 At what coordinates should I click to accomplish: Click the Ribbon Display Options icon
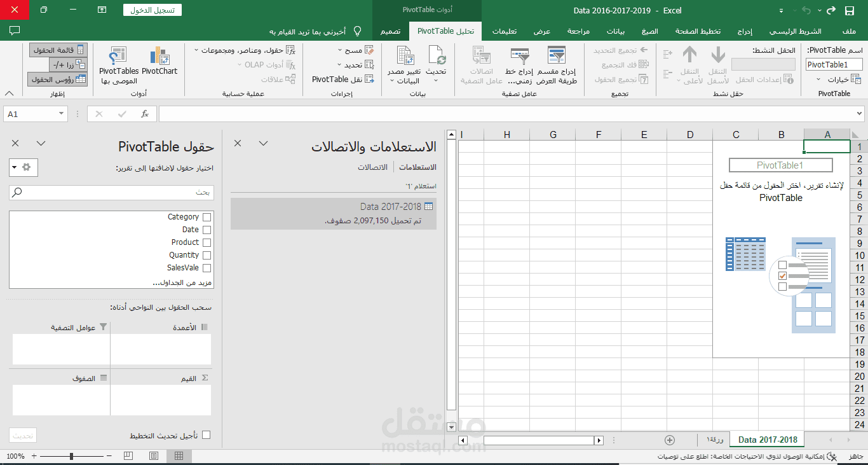(102, 10)
